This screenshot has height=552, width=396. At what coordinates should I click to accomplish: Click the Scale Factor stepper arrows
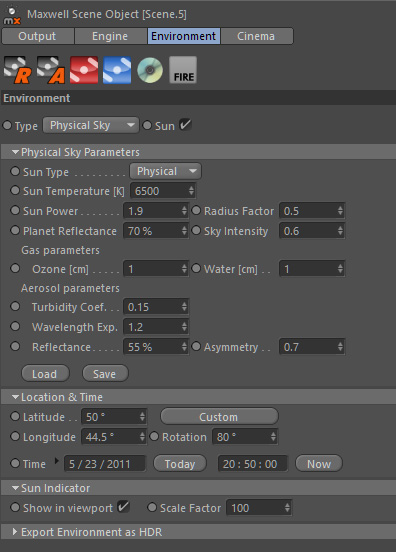[x=287, y=508]
